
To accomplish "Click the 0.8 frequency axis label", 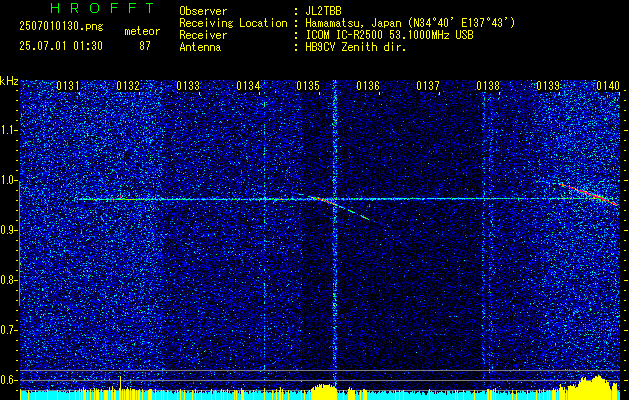I will tap(9, 280).
